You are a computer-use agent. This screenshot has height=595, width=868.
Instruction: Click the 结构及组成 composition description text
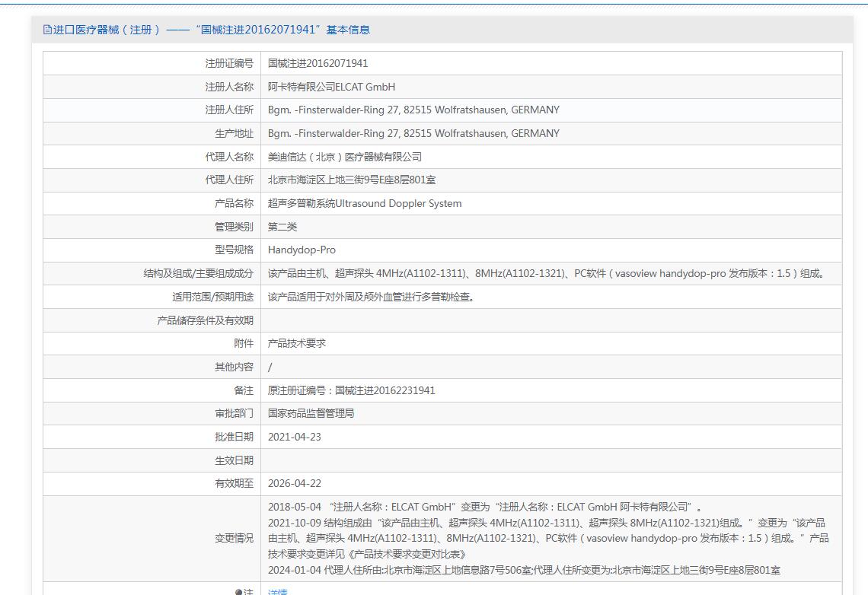pos(547,273)
